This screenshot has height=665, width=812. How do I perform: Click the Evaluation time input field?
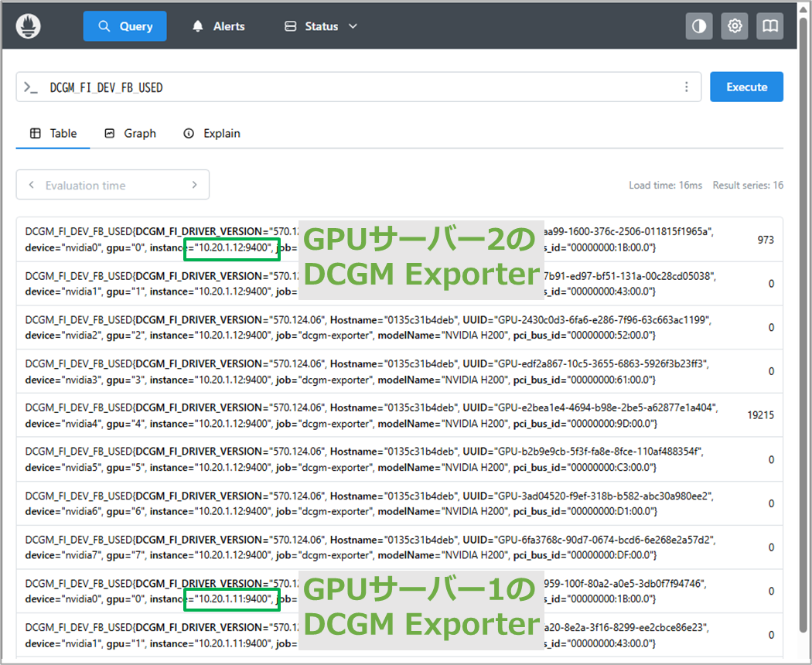click(112, 185)
